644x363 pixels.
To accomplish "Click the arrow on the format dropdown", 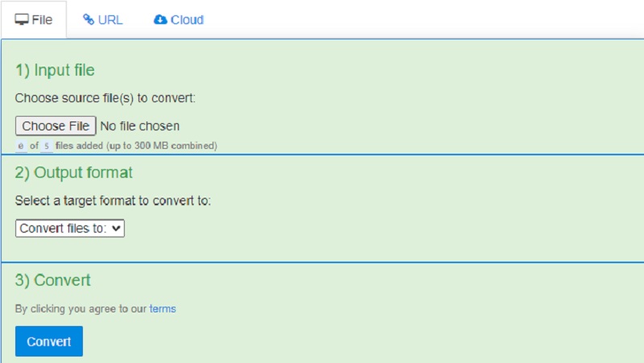I will click(x=117, y=229).
